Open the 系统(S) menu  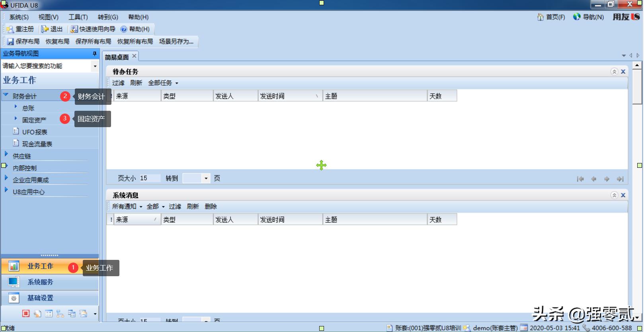(x=19, y=17)
